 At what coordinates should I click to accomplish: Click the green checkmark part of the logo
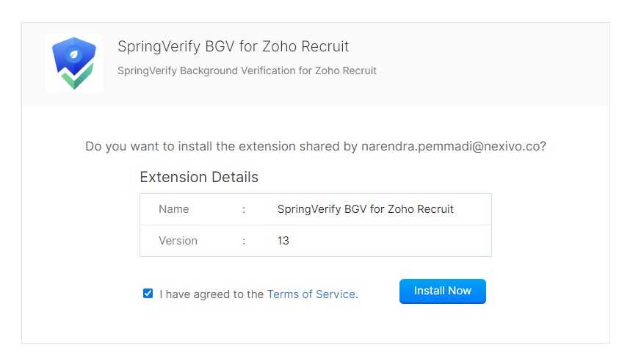[x=76, y=78]
